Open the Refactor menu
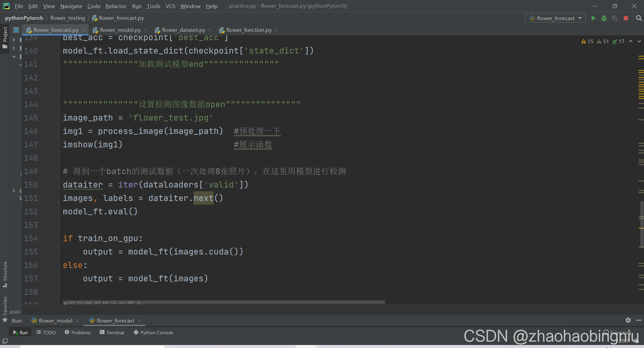644x348 pixels. pos(116,6)
